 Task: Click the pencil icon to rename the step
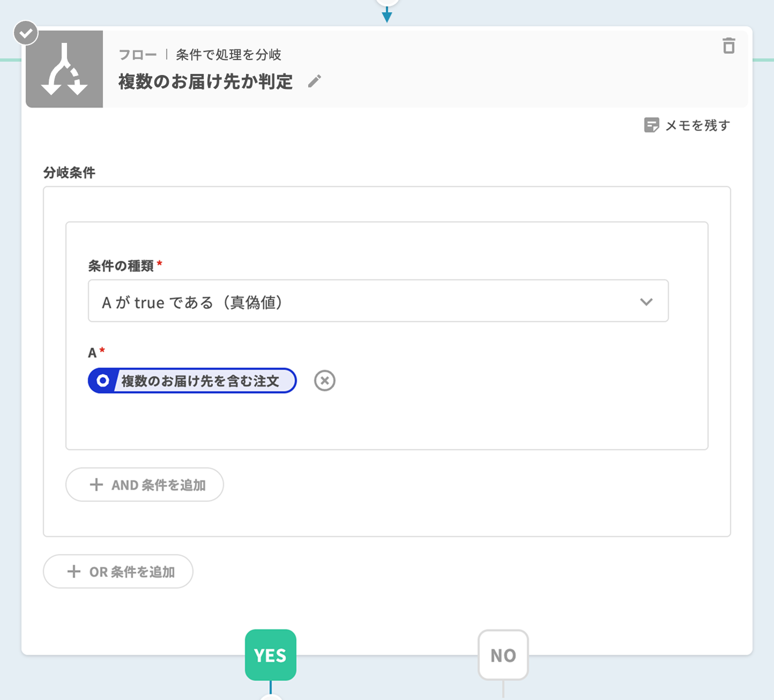point(315,81)
